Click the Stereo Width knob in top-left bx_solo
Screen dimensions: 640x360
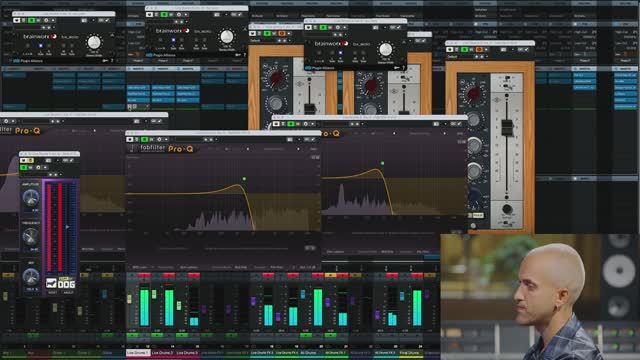click(94, 42)
